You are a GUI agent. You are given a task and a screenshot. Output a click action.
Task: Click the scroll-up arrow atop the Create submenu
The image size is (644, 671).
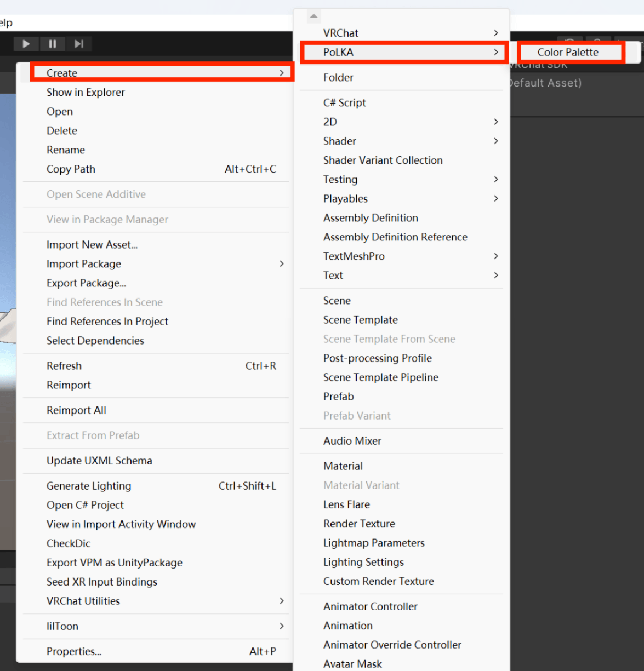314,16
